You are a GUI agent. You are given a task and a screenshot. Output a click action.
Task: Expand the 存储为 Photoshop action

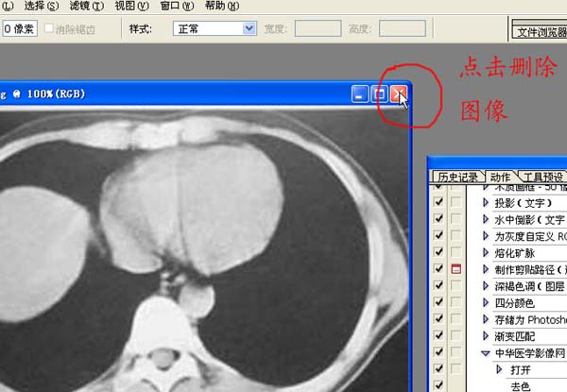click(x=486, y=319)
